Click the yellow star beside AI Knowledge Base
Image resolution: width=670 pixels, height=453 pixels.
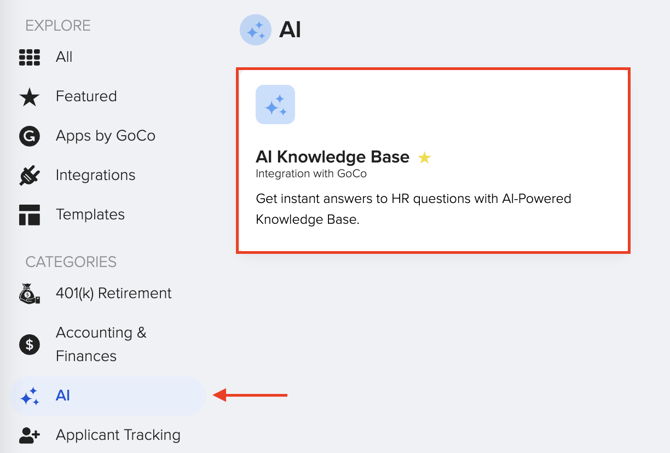coord(425,157)
